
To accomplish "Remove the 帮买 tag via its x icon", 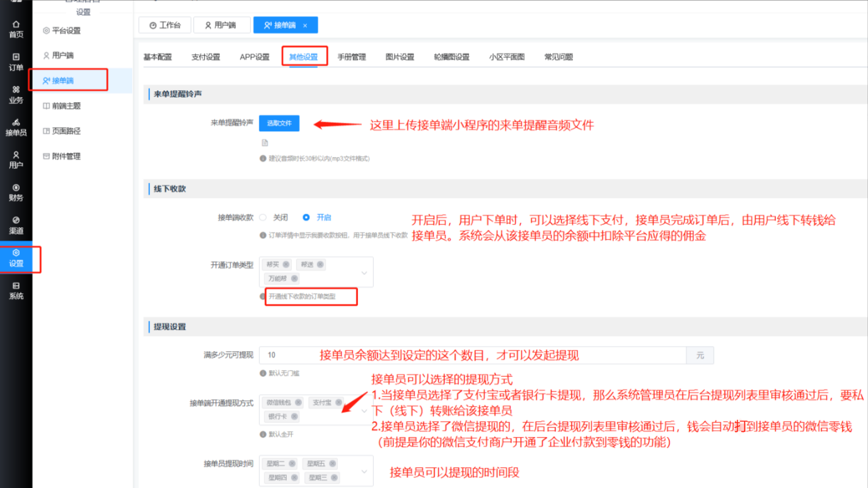I will coord(286,265).
